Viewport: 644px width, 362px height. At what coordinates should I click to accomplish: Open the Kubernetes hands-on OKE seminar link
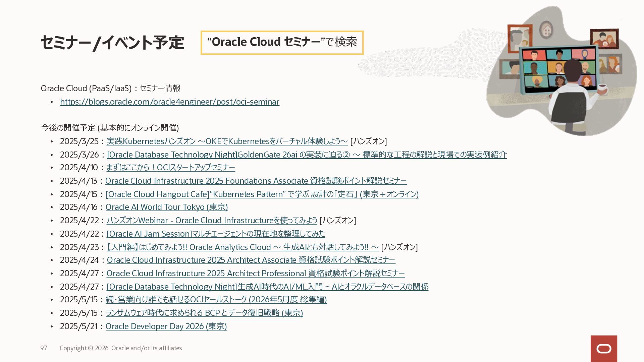pos(227,141)
